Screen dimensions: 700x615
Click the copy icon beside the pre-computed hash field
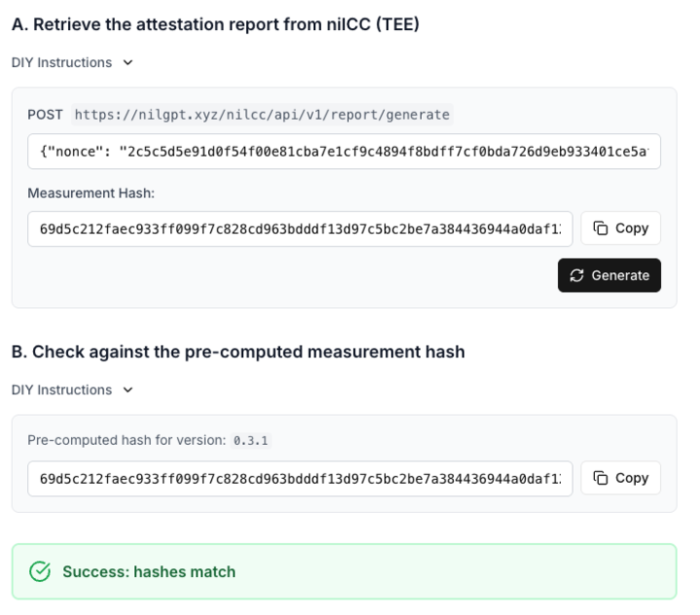[601, 478]
